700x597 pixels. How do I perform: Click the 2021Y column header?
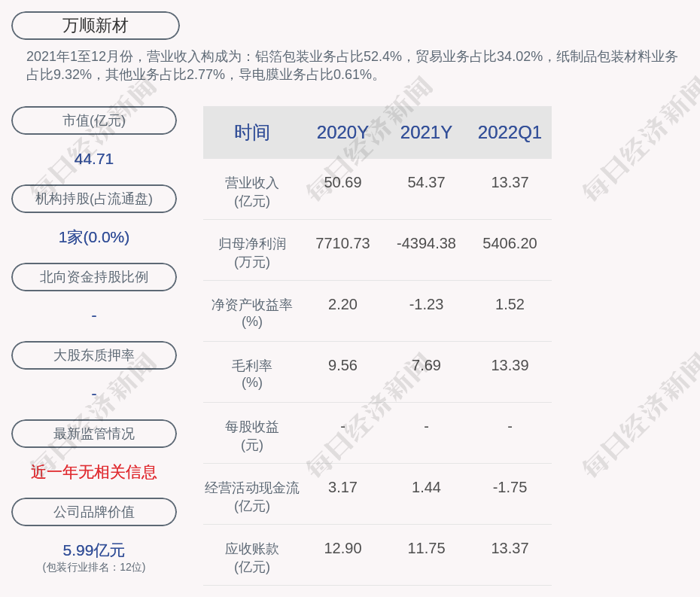[x=426, y=132]
